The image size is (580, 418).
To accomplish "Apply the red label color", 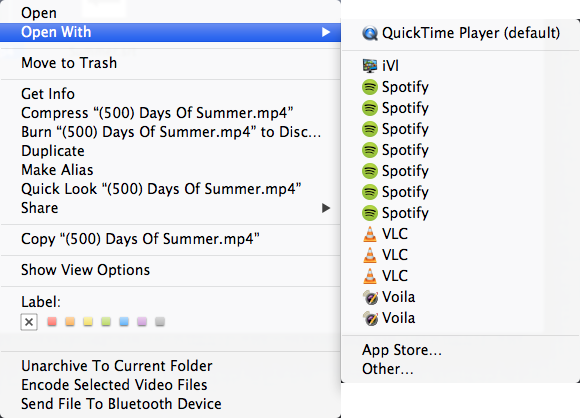I will 52,321.
